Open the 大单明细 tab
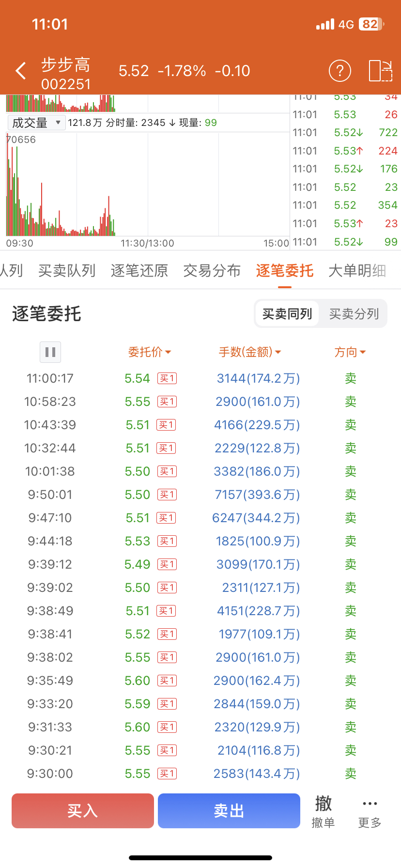The image size is (401, 868). click(357, 270)
